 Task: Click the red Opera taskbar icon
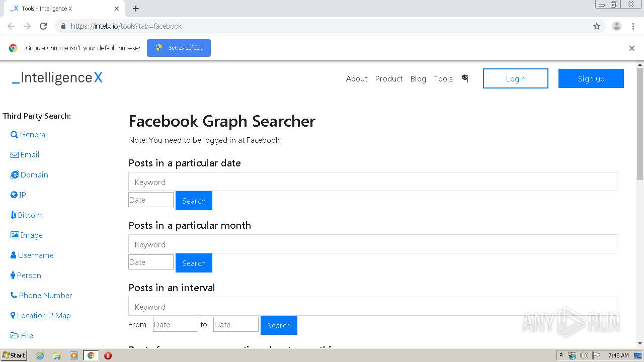[108, 355]
